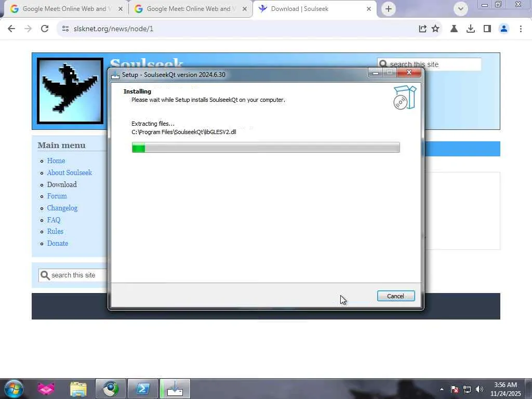
Task: Toggle the browser side panel
Action: tap(487, 29)
